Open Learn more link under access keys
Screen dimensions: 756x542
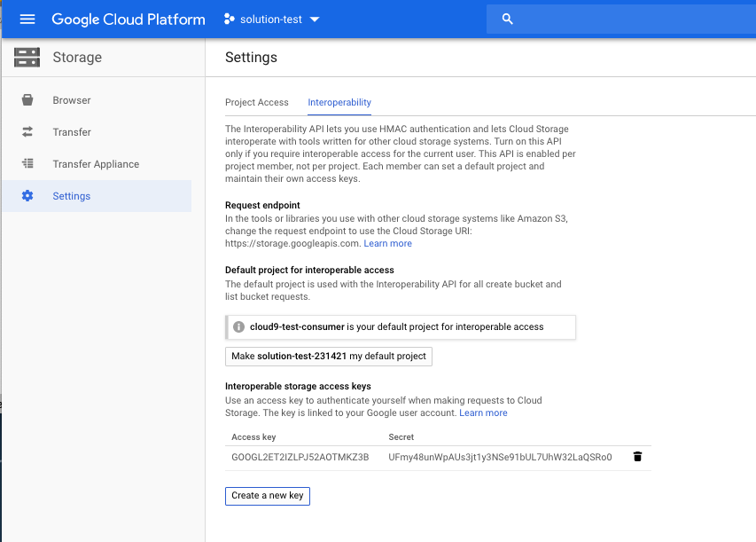483,412
